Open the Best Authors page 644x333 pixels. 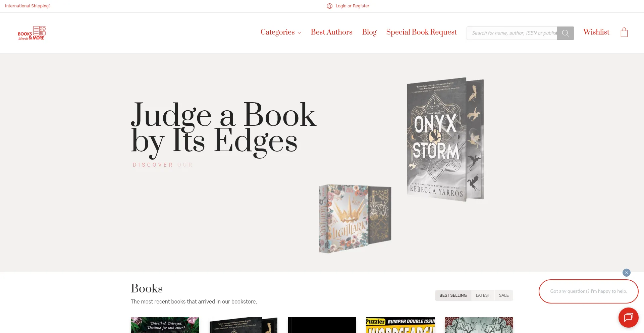pyautogui.click(x=331, y=32)
